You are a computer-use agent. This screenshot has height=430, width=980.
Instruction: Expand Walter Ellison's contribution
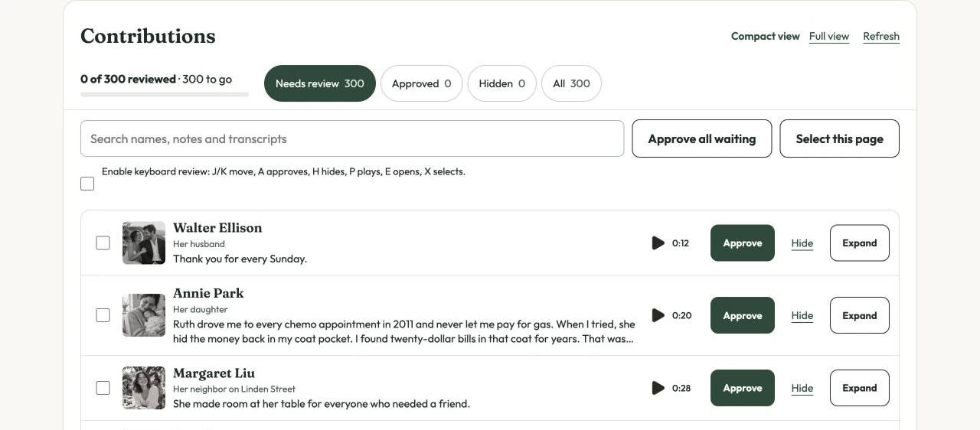click(860, 243)
